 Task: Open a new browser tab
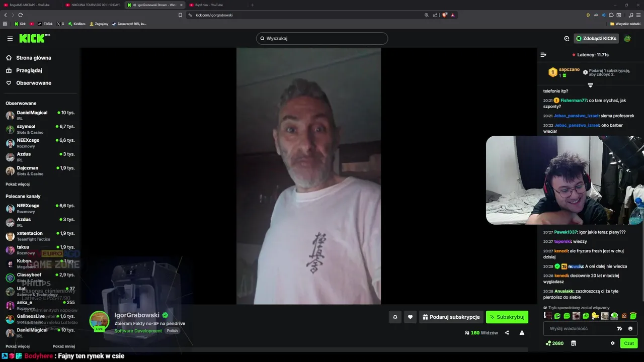tap(253, 5)
